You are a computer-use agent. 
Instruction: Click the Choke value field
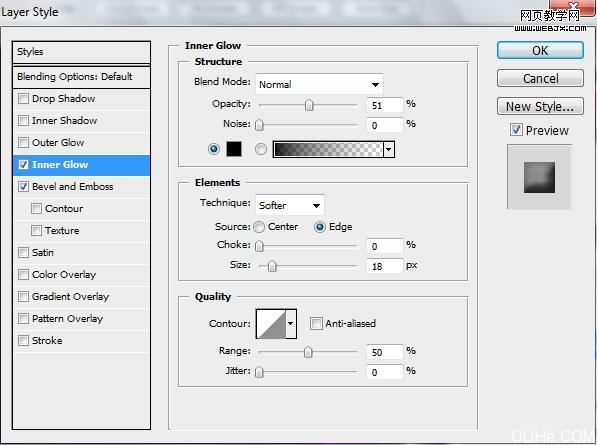click(x=385, y=246)
